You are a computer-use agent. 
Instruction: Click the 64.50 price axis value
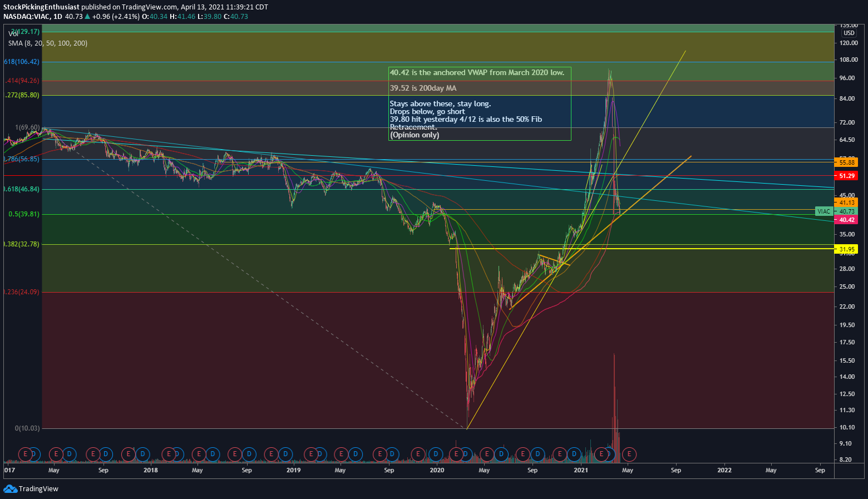click(848, 140)
